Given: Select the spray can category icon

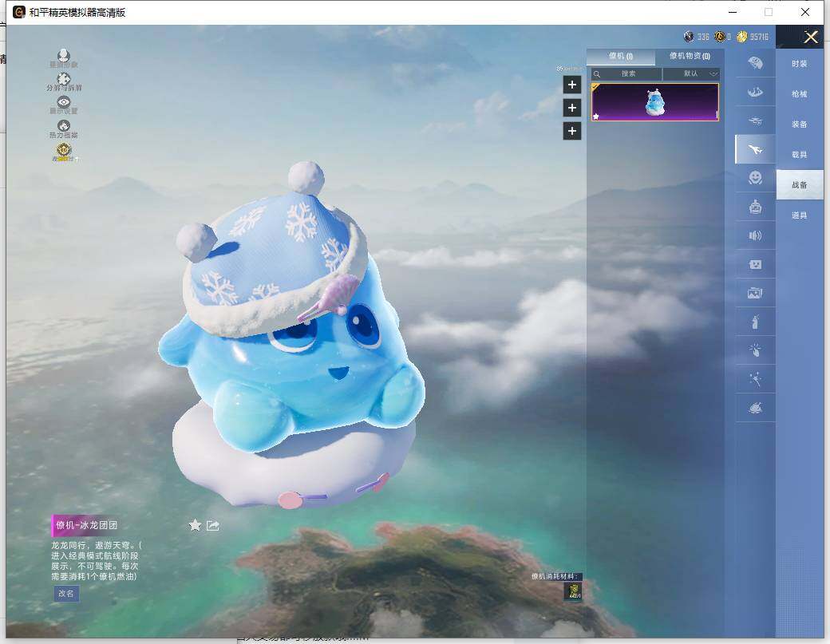Looking at the screenshot, I should click(x=755, y=322).
